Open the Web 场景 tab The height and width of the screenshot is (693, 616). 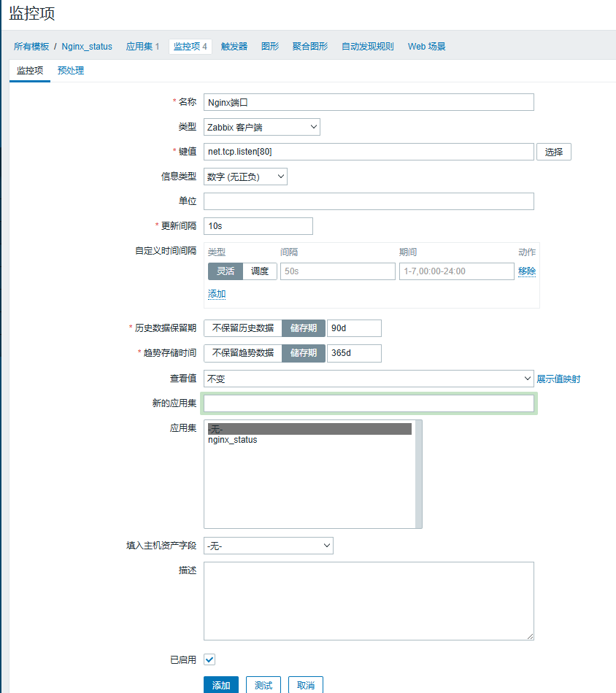click(426, 47)
